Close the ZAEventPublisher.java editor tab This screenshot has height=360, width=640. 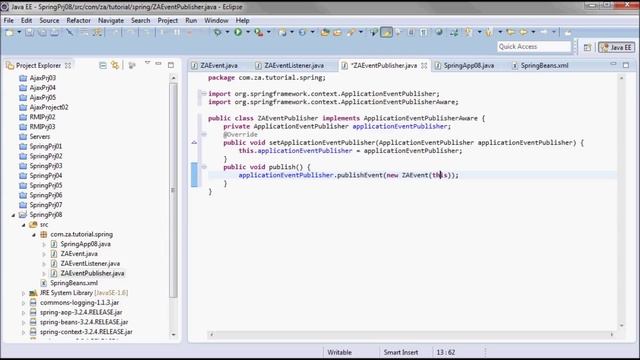(x=424, y=65)
